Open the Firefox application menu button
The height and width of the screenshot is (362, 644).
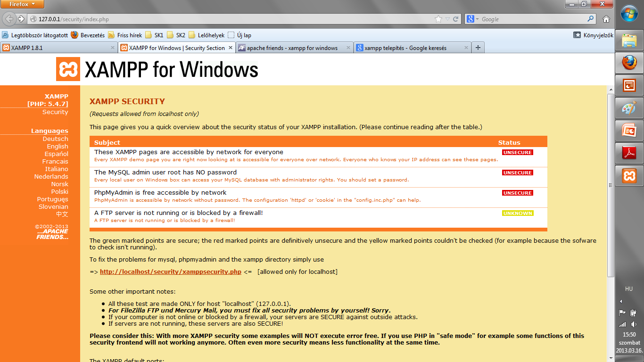click(22, 4)
